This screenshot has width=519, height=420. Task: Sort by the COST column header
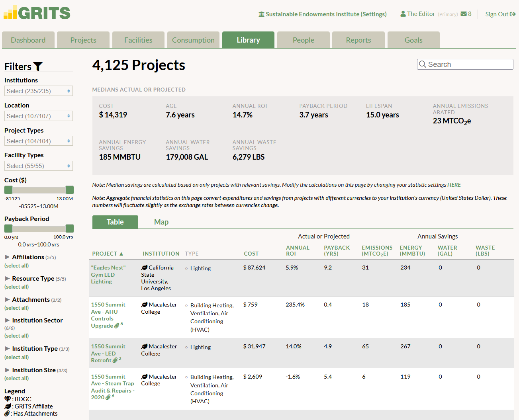(x=251, y=254)
